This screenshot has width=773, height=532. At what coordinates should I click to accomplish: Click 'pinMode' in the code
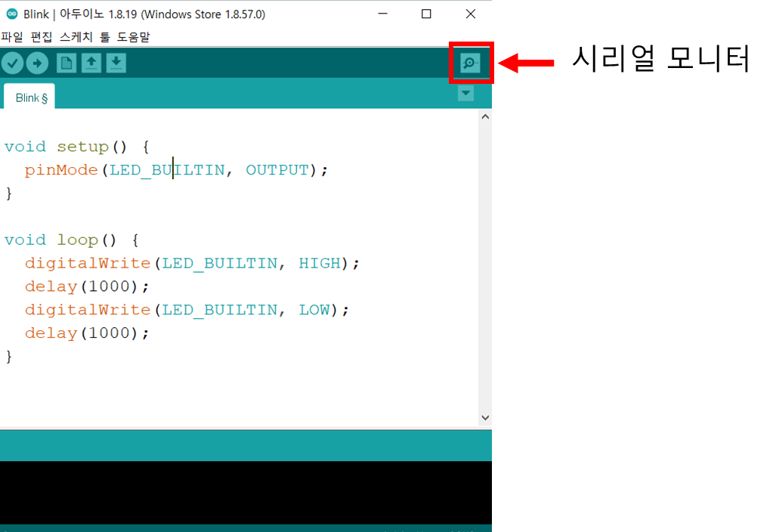tap(62, 170)
